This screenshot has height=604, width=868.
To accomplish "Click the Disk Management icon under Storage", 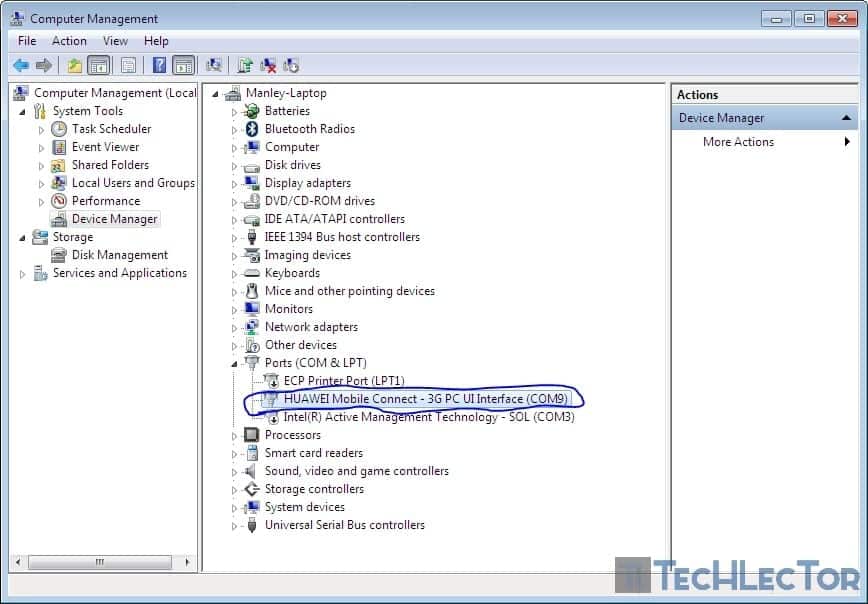I will pos(59,255).
